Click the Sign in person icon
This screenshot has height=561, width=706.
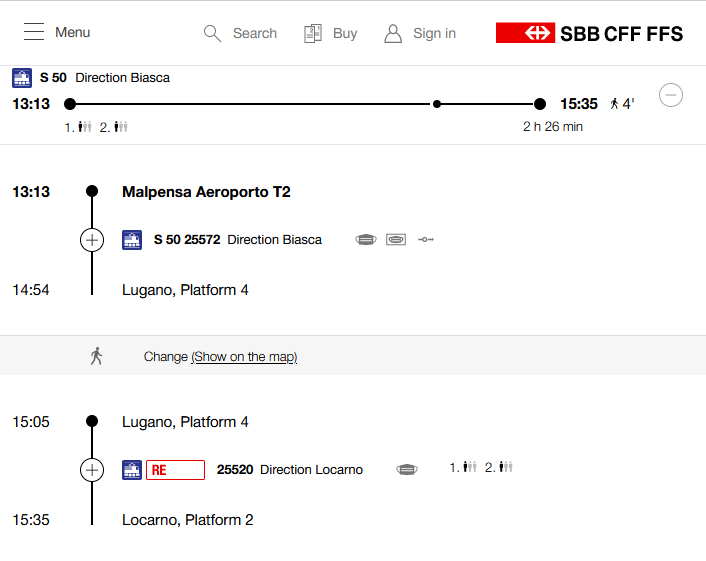point(393,33)
